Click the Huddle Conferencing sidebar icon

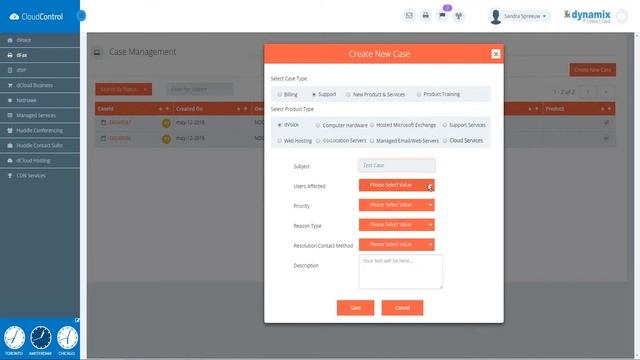tap(10, 131)
